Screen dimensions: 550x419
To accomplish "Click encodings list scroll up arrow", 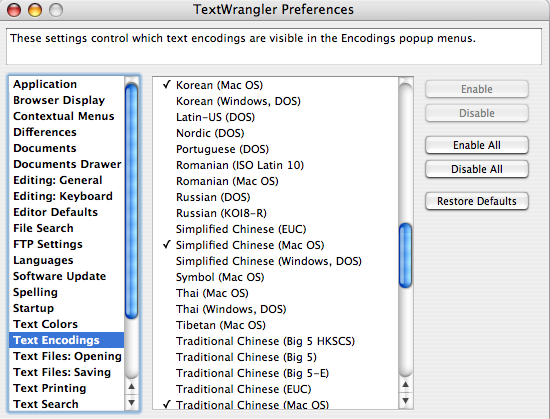I will 405,385.
